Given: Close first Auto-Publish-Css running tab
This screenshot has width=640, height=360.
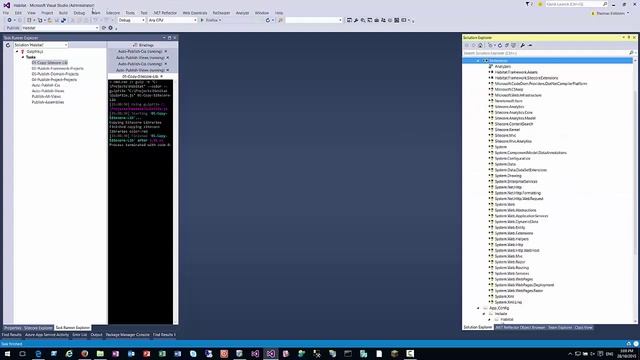Looking at the screenshot, I should point(165,51).
